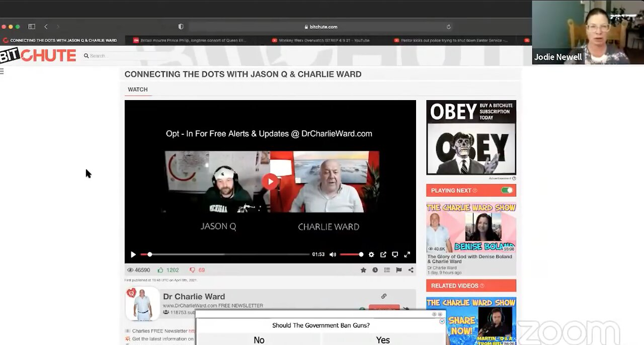Image resolution: width=644 pixels, height=345 pixels.
Task: Vote Yes on the gun ban poll
Action: tap(383, 340)
